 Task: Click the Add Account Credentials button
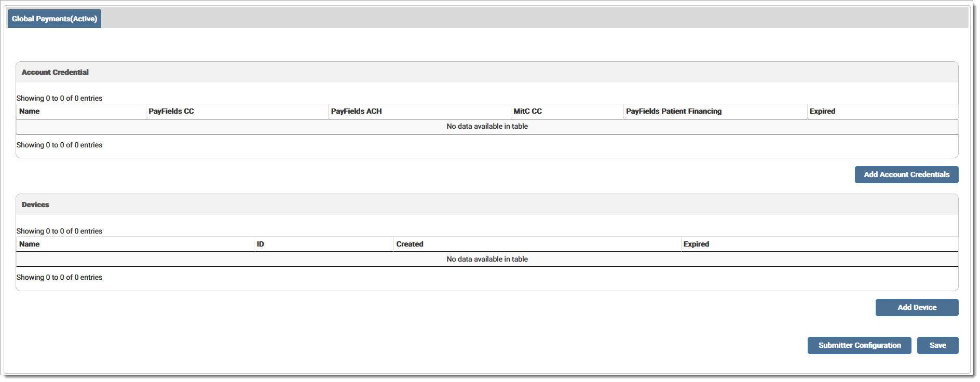click(906, 175)
